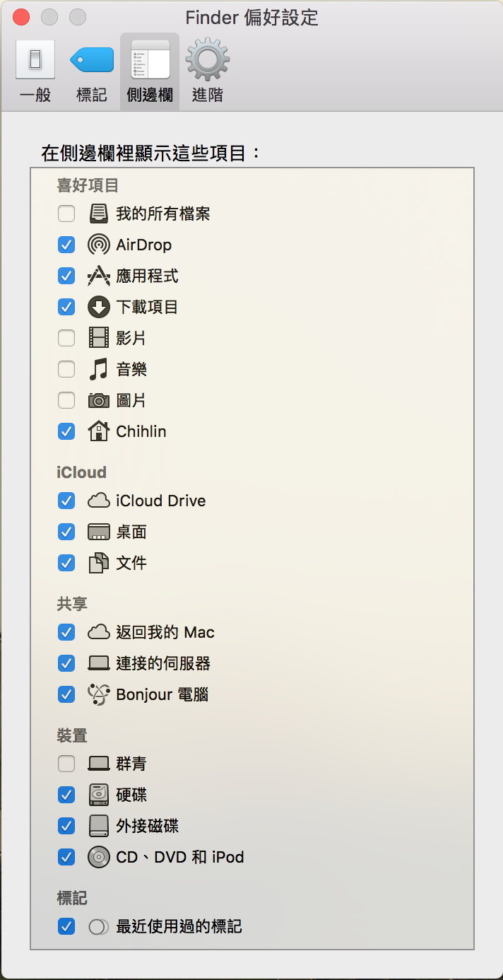Click the Chihlin house icon
This screenshot has height=980, width=503.
coord(99,431)
